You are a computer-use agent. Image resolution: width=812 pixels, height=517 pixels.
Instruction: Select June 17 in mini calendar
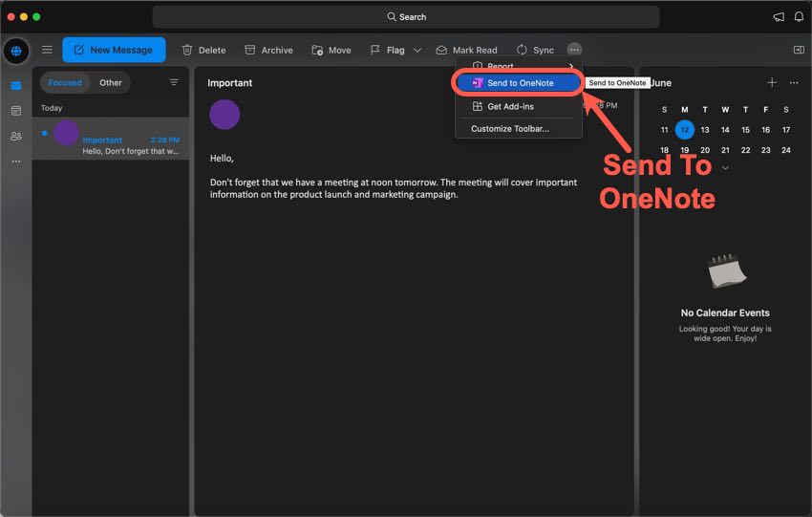pyautogui.click(x=785, y=130)
